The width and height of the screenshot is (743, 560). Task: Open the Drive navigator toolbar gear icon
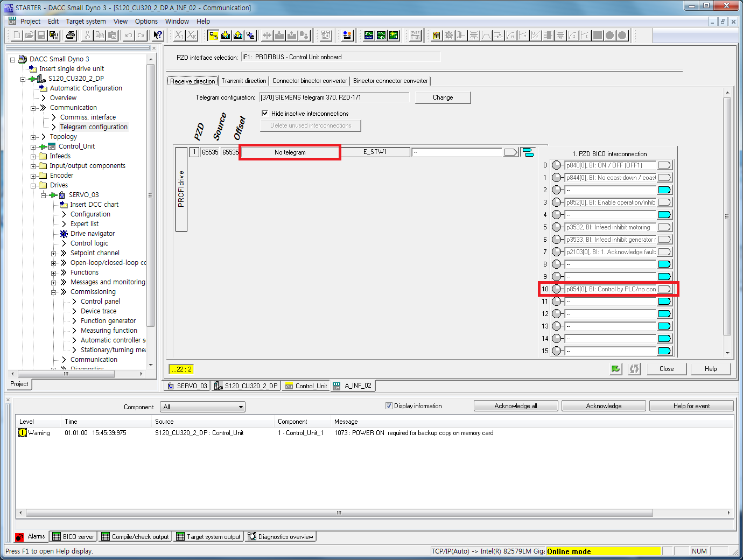click(448, 35)
